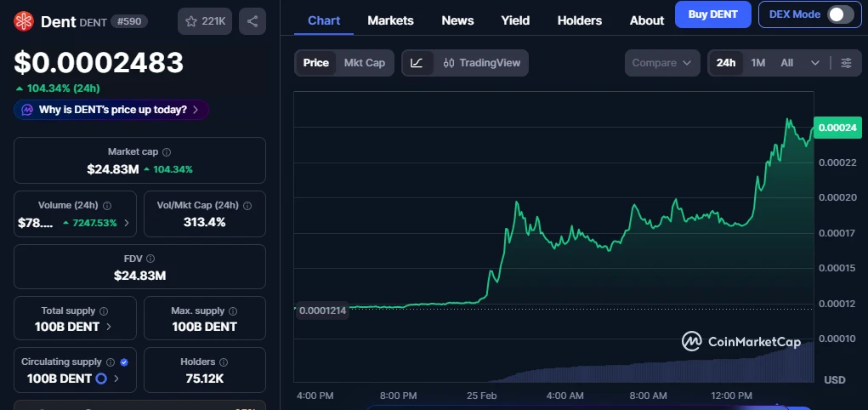This screenshot has width=868, height=410.
Task: Add Dent to watchlist with star button
Action: [205, 21]
